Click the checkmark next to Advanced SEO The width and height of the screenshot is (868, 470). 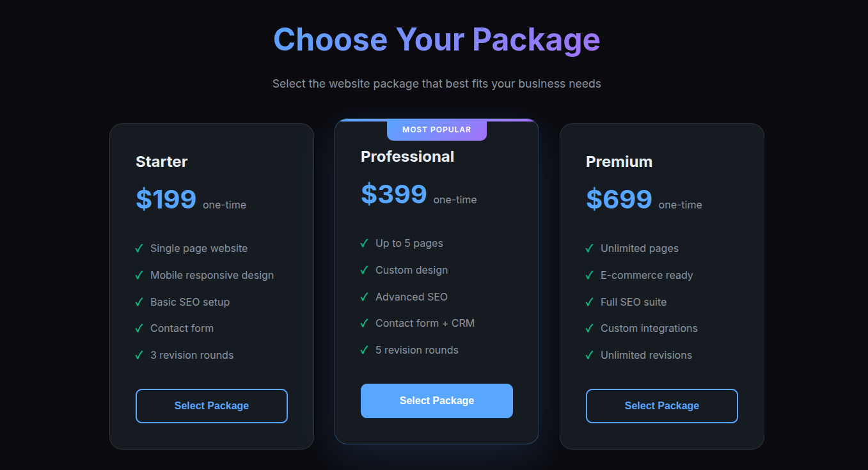364,297
